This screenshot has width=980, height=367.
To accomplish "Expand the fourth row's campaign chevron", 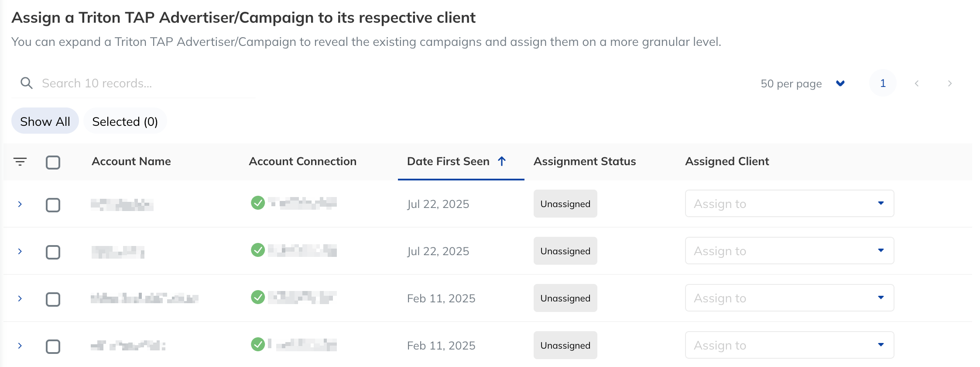I will (20, 346).
